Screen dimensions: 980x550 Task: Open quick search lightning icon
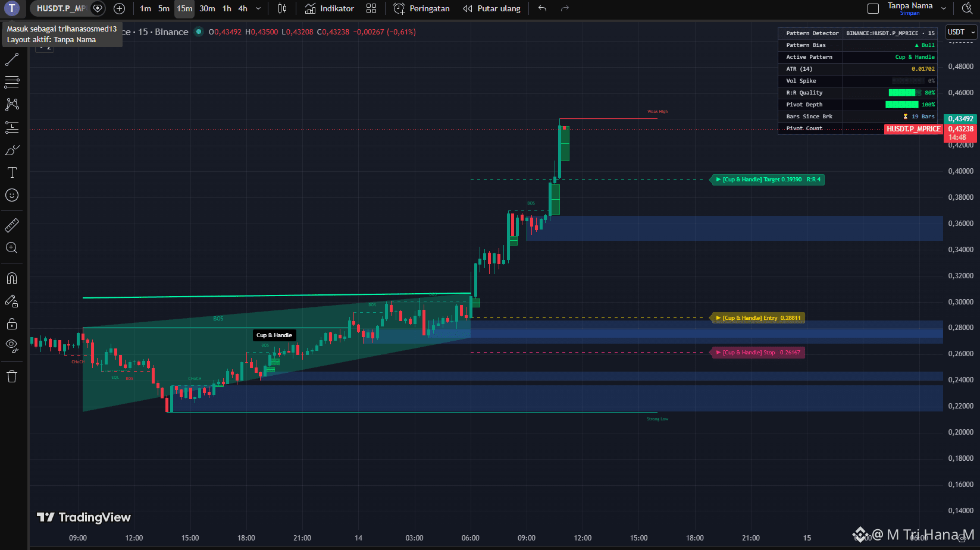click(x=968, y=8)
